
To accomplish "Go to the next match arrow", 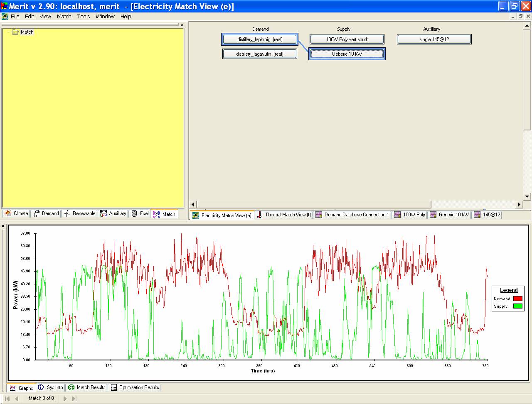I will click(65, 398).
